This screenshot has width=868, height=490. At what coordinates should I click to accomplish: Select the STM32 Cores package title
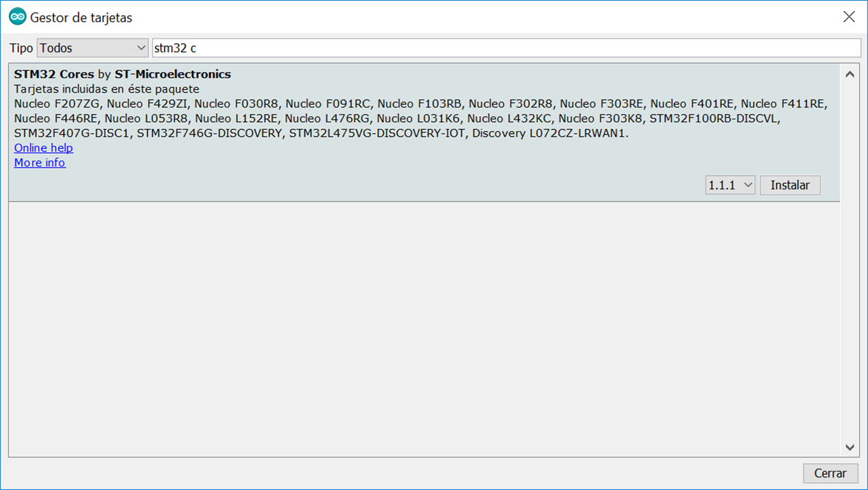[54, 74]
